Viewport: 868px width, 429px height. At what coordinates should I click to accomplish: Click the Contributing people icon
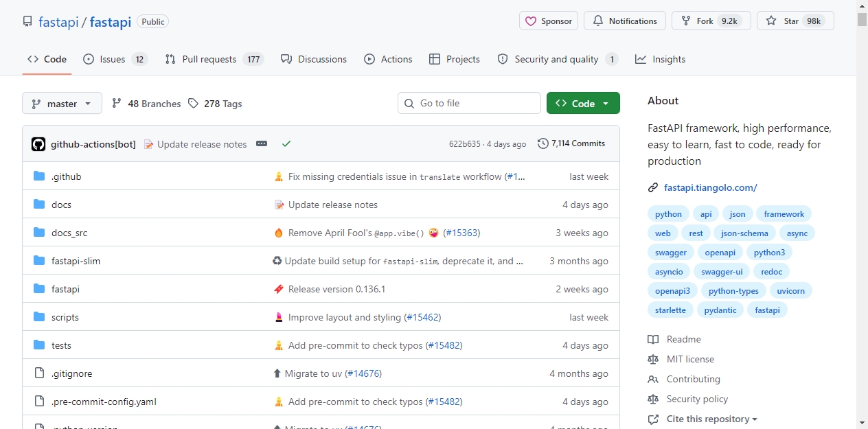[x=653, y=379]
